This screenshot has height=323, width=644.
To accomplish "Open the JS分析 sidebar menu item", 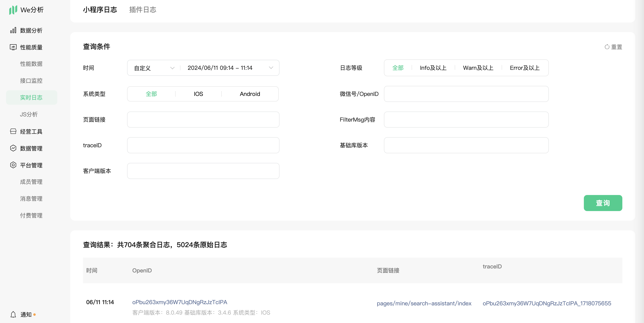I will pos(29,114).
